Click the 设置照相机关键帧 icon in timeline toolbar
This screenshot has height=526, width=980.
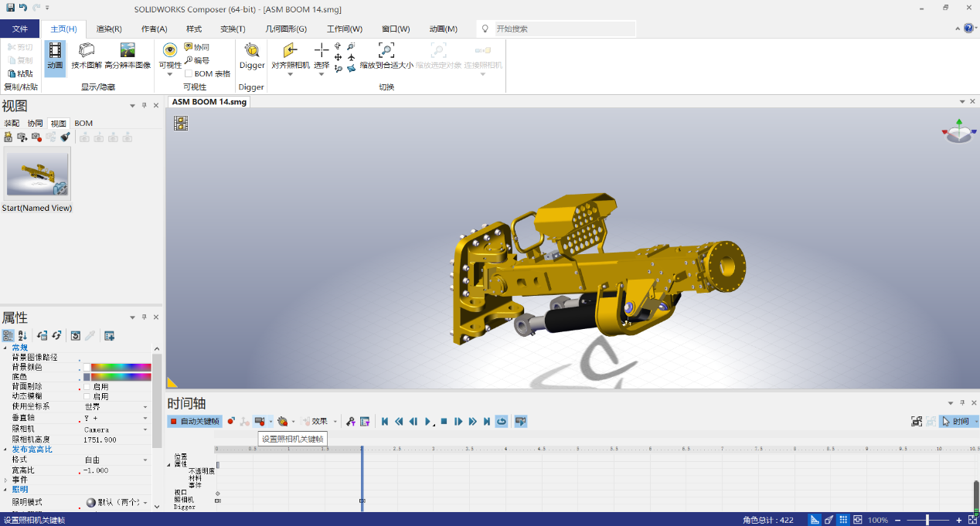coord(261,421)
